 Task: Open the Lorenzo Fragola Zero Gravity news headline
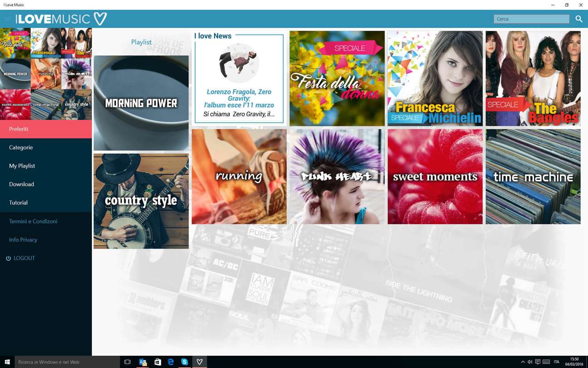tap(239, 98)
